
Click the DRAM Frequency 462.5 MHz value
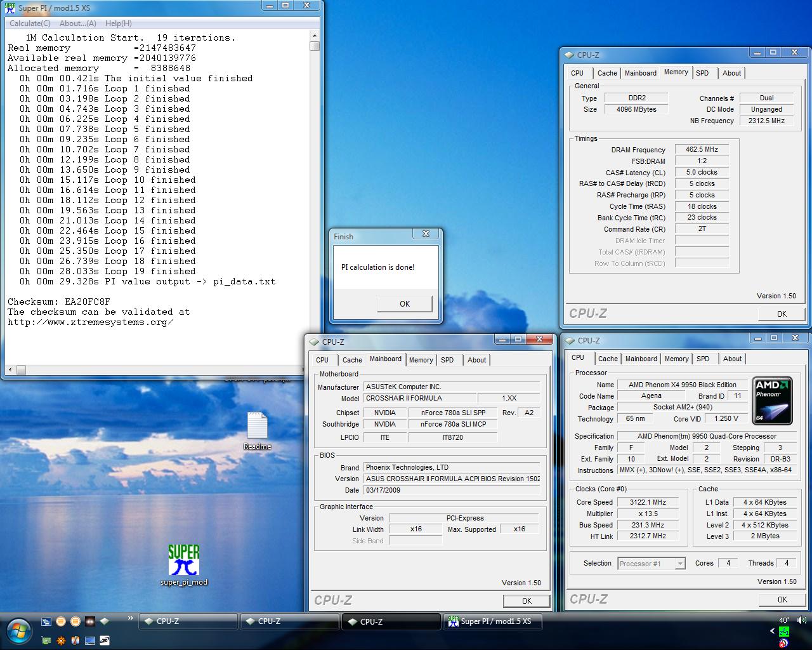point(702,150)
